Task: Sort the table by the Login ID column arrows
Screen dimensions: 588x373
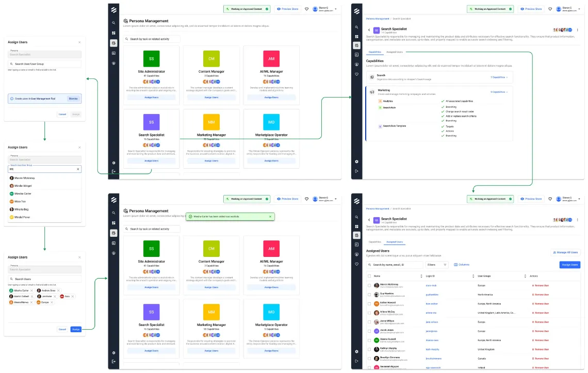Action: pos(473,276)
